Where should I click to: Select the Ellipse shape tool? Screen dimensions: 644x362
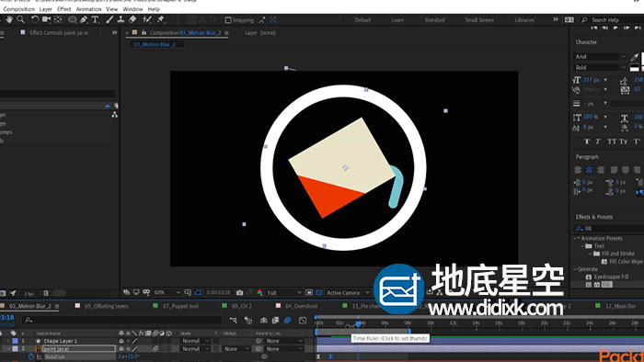[x=73, y=19]
